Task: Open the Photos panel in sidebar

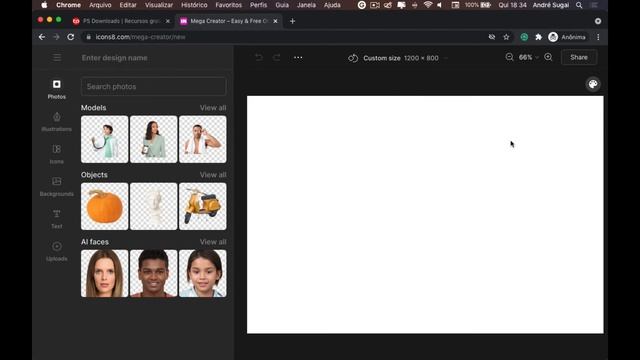Action: [x=56, y=89]
